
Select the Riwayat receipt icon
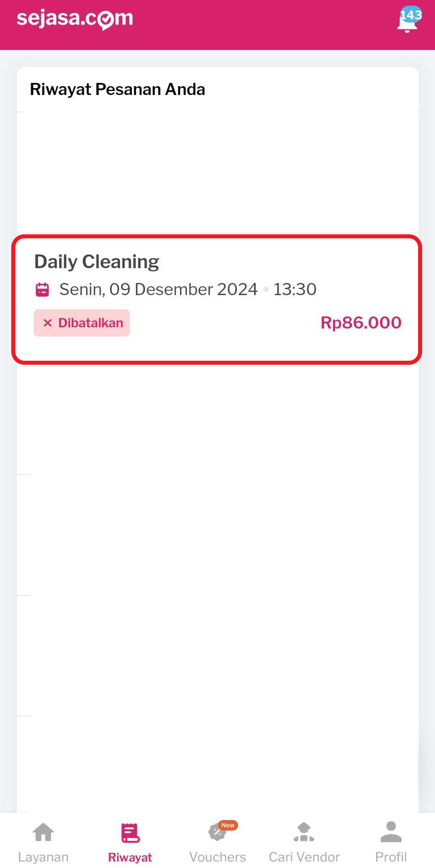click(x=130, y=833)
